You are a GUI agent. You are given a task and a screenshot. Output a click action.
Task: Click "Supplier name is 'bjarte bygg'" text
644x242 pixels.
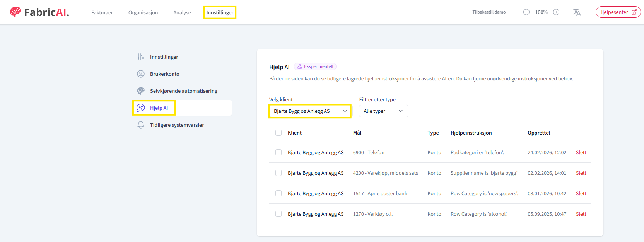point(484,173)
